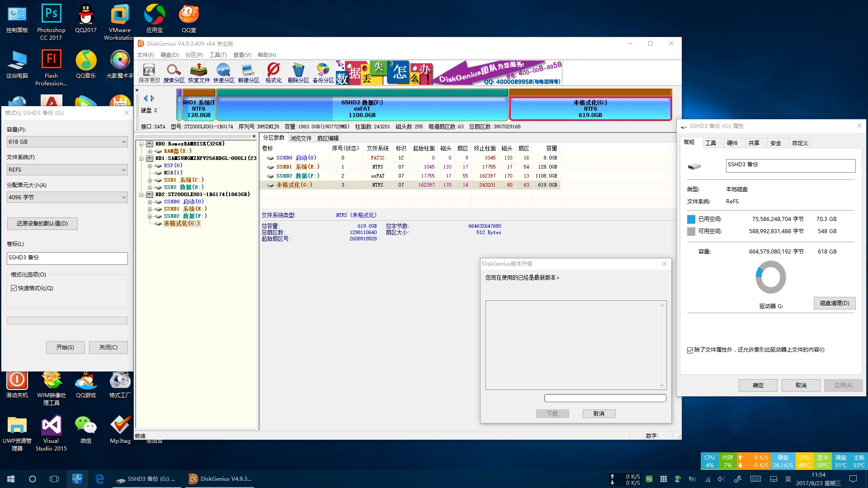Switch to 硬件 tab in properties window
This screenshot has width=868, height=488.
coord(732,143)
